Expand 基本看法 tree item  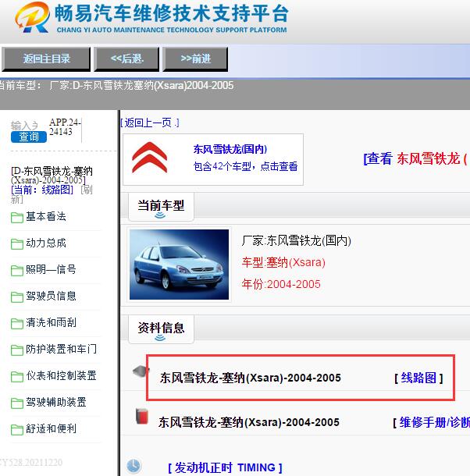click(x=46, y=217)
